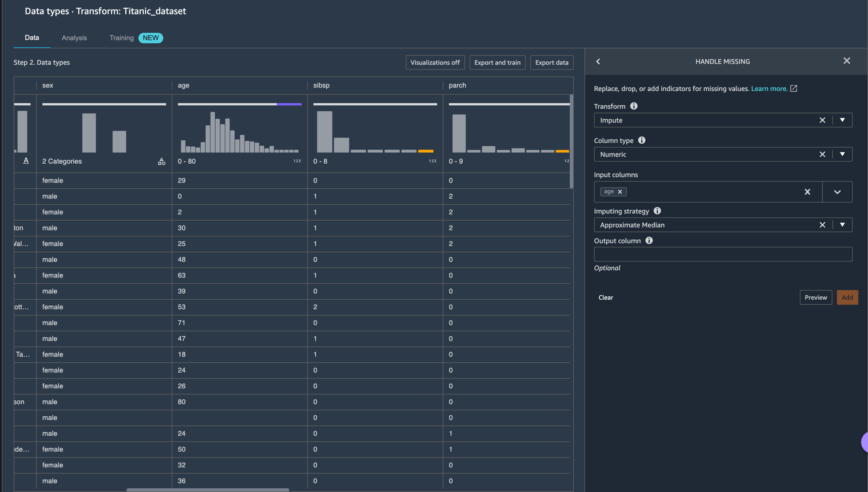Clear the Impute transform selection

[x=822, y=120]
